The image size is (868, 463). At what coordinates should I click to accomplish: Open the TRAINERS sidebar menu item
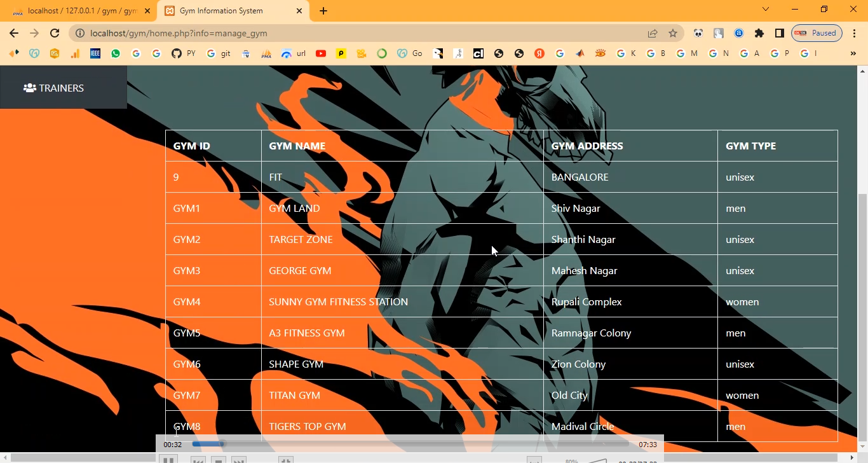click(x=54, y=88)
